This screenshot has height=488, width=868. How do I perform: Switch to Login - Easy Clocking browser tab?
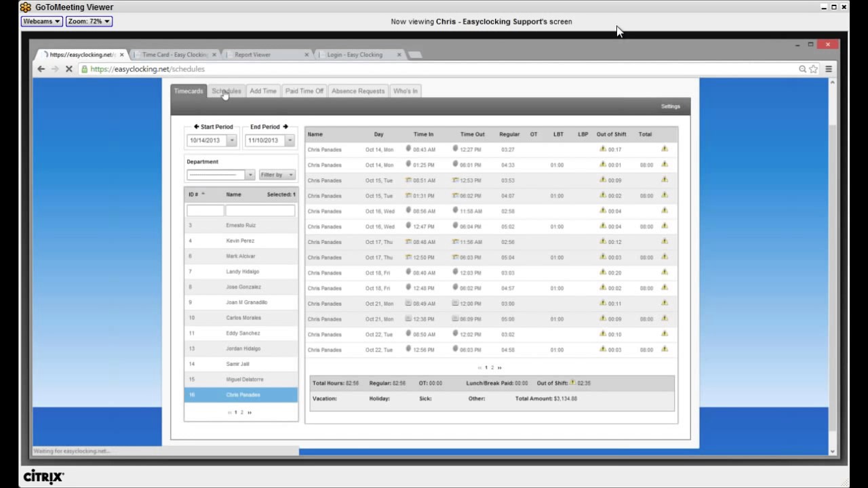[355, 55]
